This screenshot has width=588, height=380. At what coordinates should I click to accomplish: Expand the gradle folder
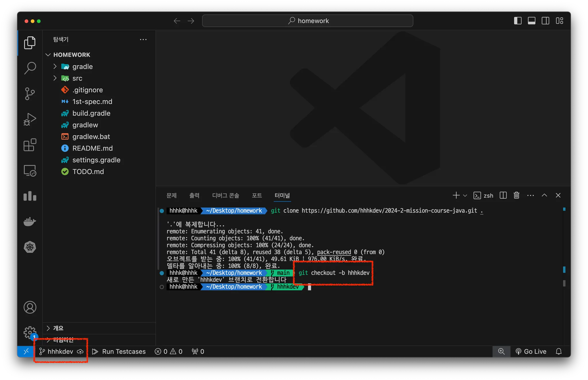tap(82, 67)
